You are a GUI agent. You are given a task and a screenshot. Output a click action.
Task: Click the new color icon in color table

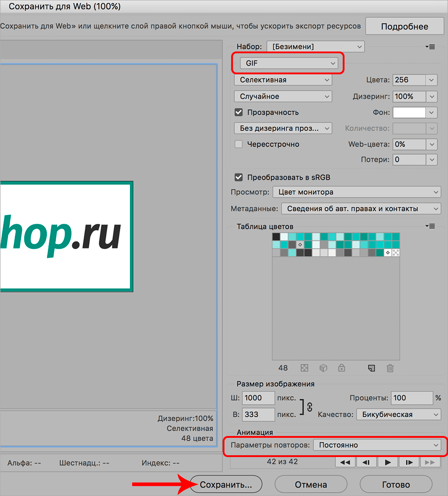(371, 368)
